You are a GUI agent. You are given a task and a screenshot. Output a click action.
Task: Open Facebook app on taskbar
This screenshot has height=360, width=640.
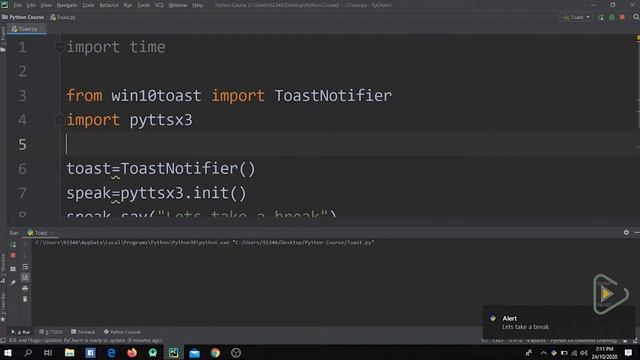tap(90, 353)
